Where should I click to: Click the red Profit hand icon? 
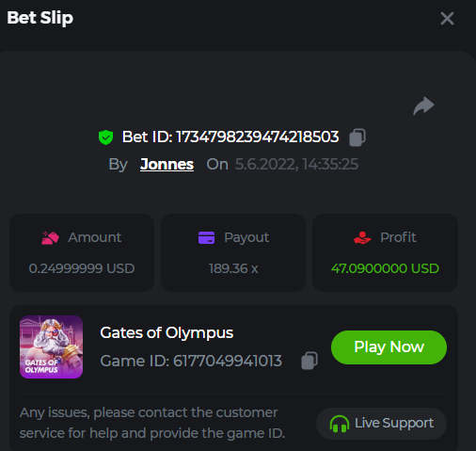click(362, 237)
